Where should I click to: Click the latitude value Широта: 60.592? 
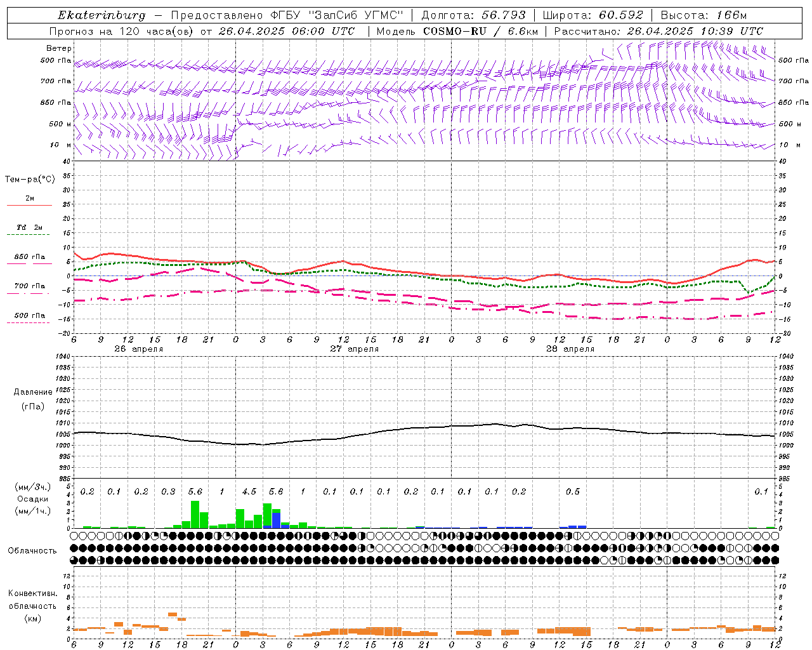coord(593,15)
